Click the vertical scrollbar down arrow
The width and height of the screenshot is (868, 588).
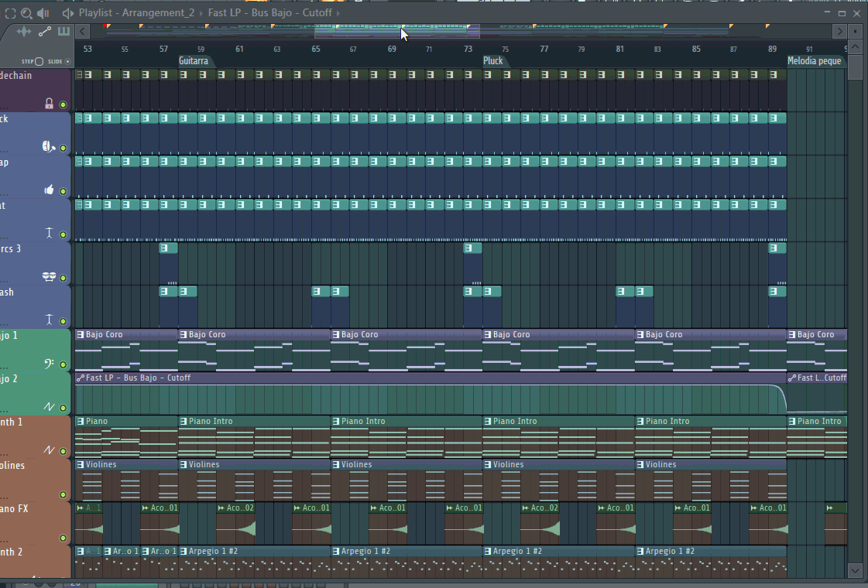[x=855, y=569]
